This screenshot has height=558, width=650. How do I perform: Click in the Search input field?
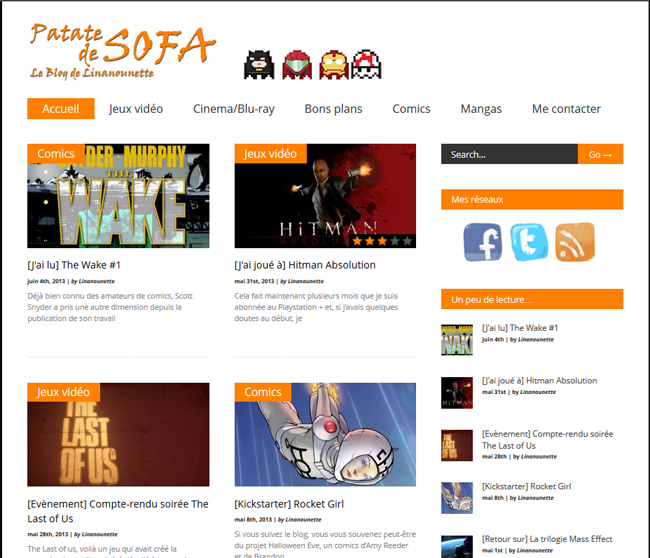(x=508, y=154)
